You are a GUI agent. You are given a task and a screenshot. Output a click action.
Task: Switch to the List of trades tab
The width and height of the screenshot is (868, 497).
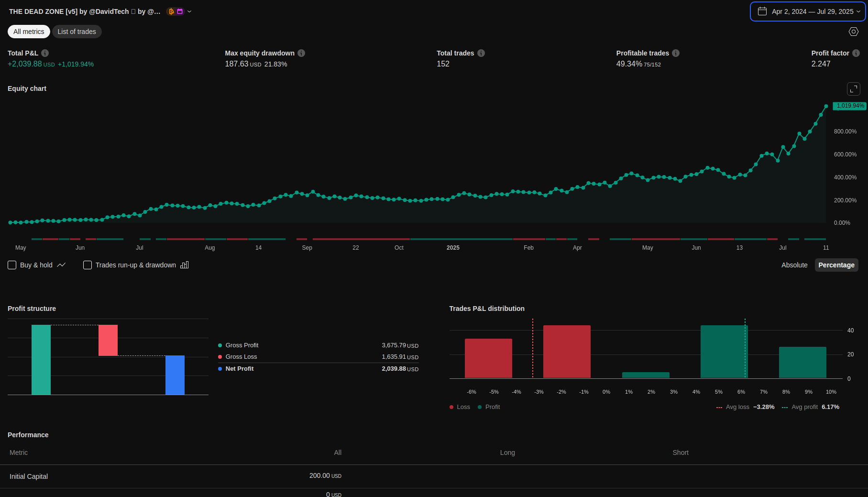77,32
